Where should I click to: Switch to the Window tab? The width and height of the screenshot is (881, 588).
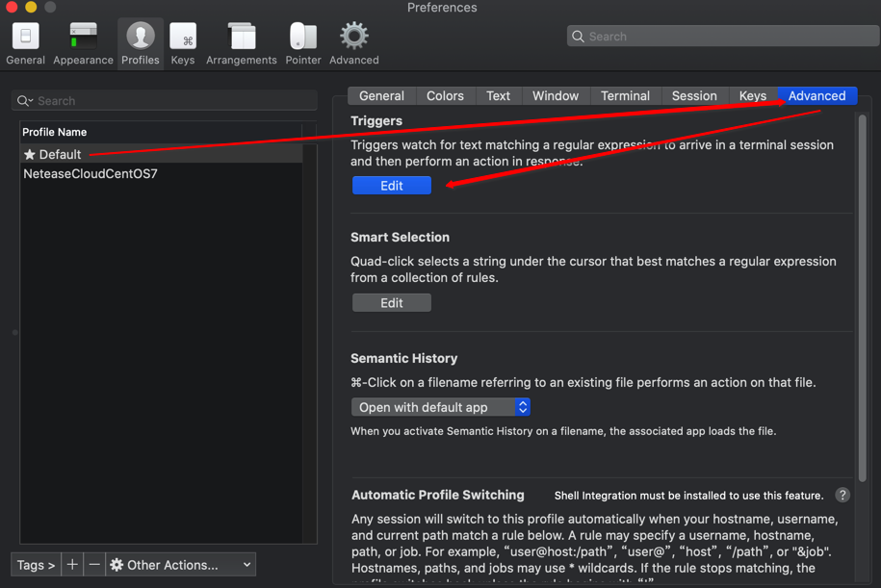click(556, 96)
